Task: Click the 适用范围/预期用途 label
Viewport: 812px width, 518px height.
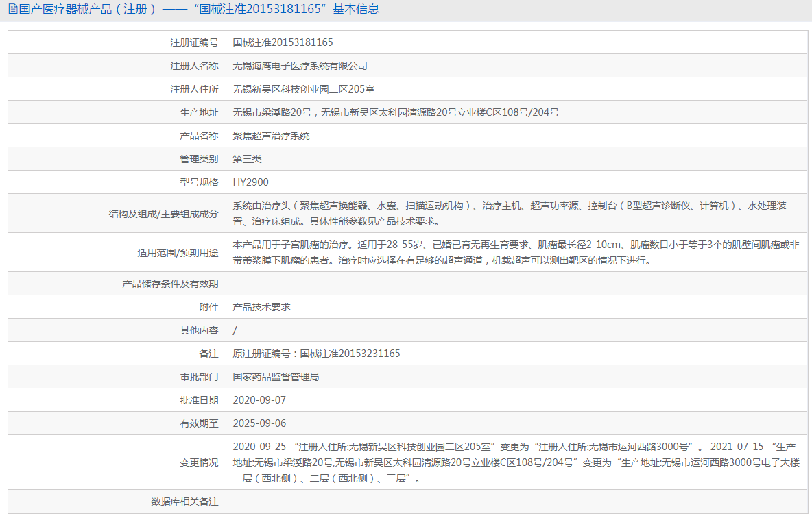Action: (178, 253)
